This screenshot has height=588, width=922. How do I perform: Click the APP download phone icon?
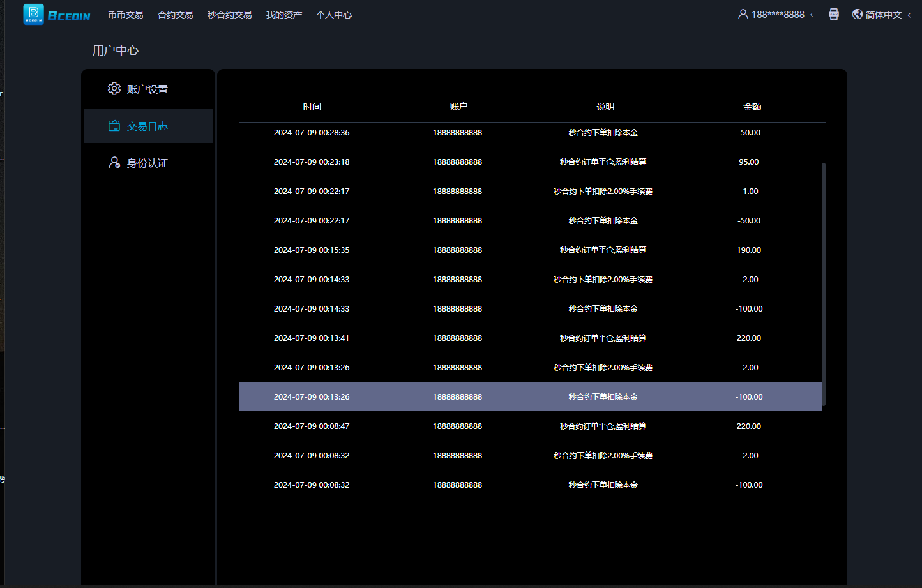[x=833, y=14]
